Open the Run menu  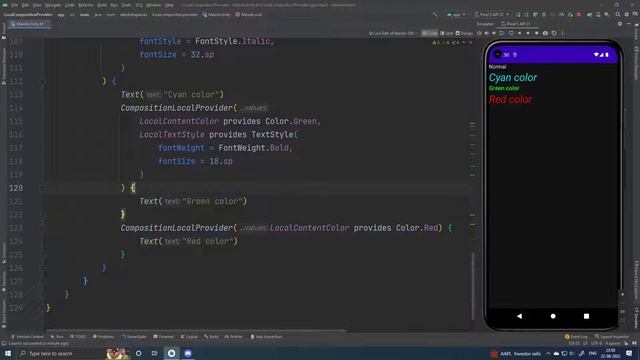(x=114, y=5)
